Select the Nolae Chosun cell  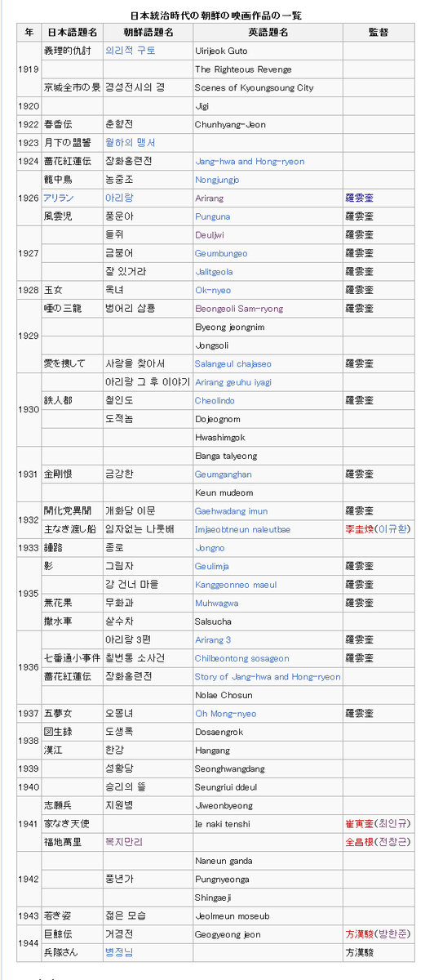tap(268, 695)
